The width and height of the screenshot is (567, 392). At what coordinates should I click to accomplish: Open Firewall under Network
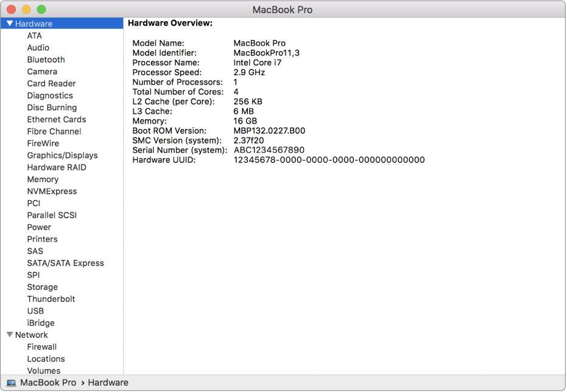(42, 347)
